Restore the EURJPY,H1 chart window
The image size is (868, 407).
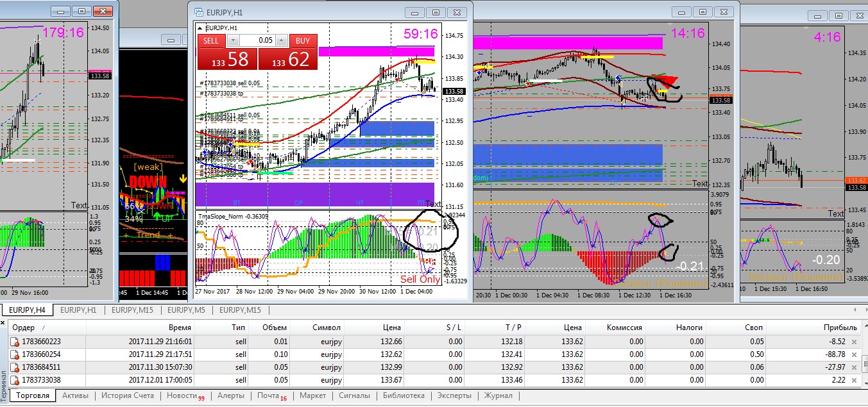click(x=436, y=12)
